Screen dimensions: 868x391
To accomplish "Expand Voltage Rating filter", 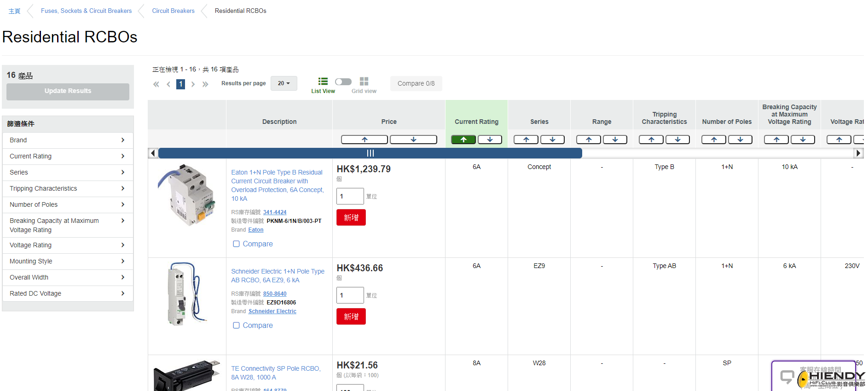I will 68,245.
